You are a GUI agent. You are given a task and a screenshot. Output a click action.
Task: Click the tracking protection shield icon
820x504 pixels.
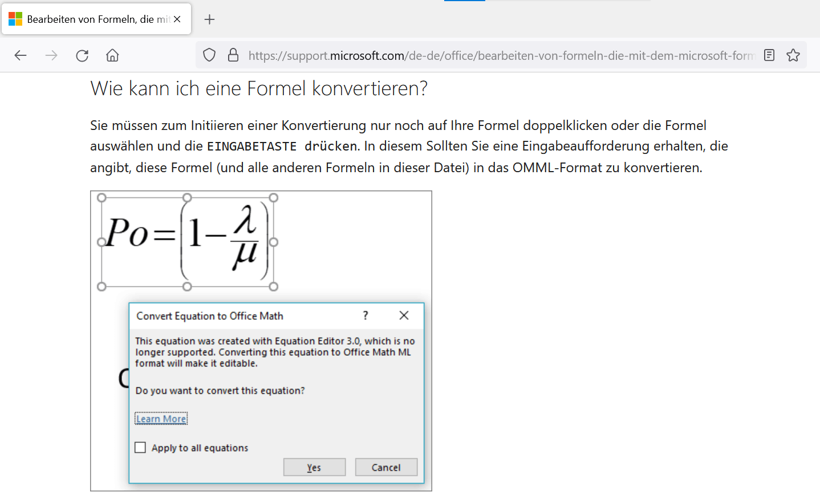(x=209, y=55)
